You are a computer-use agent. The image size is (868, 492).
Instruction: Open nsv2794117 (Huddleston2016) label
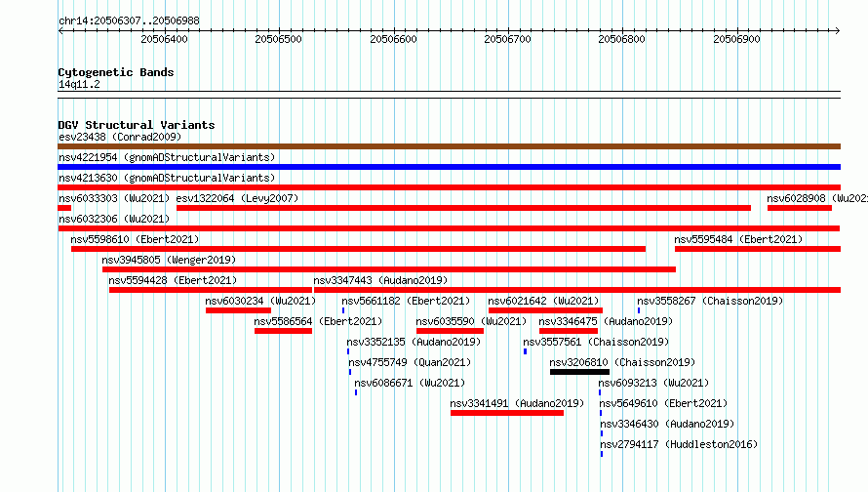(x=679, y=444)
